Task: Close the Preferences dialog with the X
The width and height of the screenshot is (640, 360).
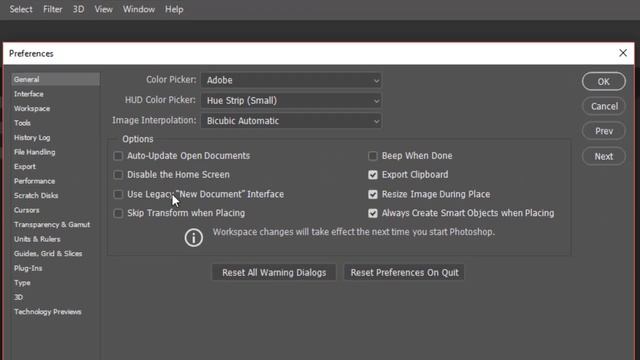Action: click(x=622, y=53)
